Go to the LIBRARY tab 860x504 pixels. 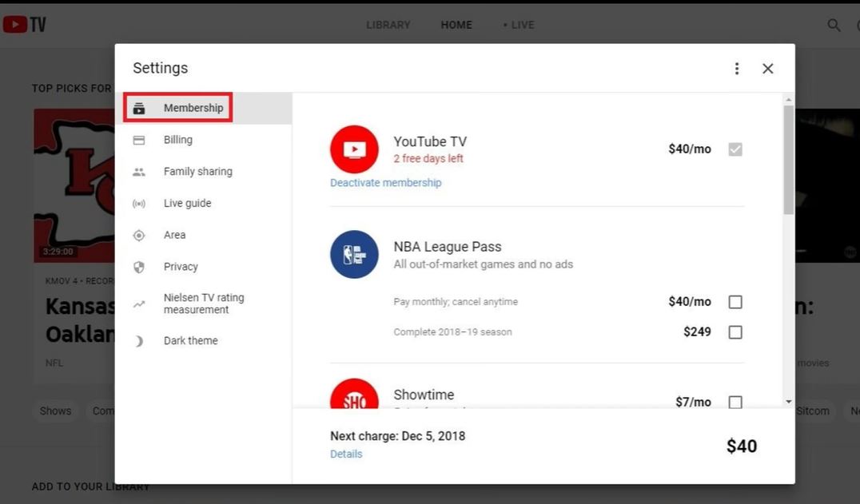(388, 26)
